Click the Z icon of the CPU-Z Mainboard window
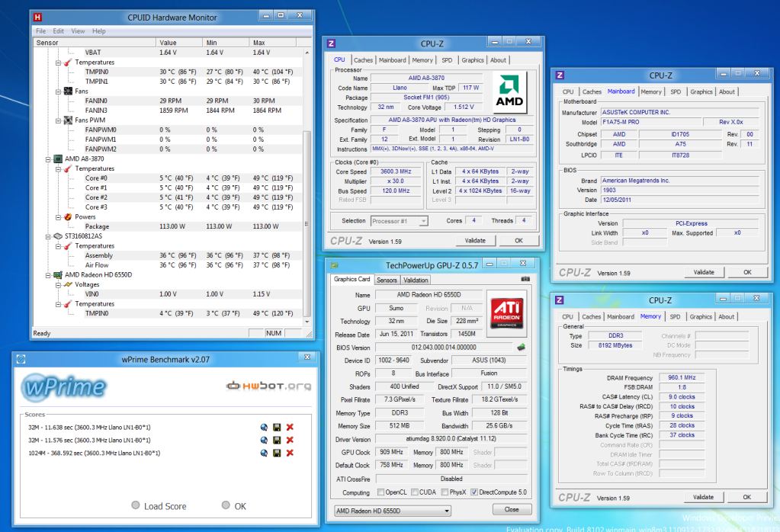Viewport: 780px width, 532px height. [x=560, y=75]
